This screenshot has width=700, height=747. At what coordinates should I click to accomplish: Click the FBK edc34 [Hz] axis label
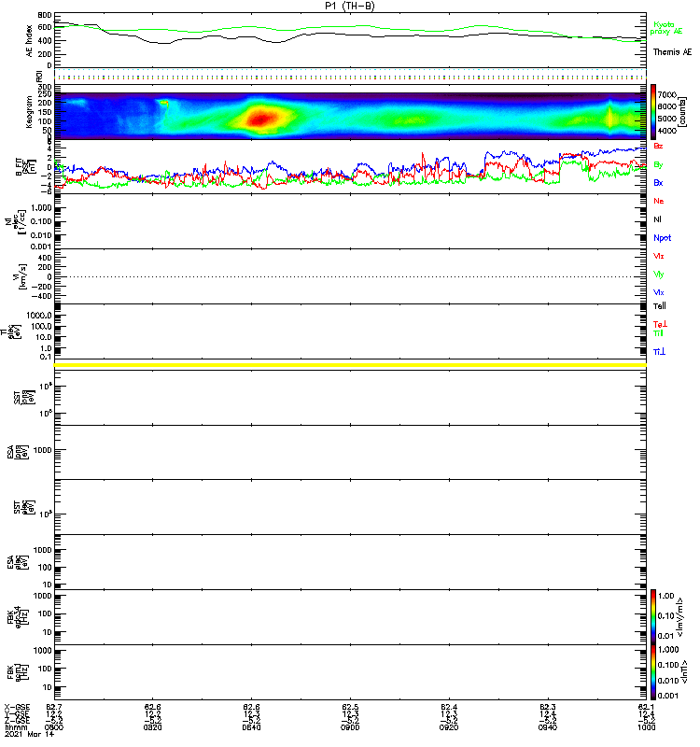[x=19, y=617]
